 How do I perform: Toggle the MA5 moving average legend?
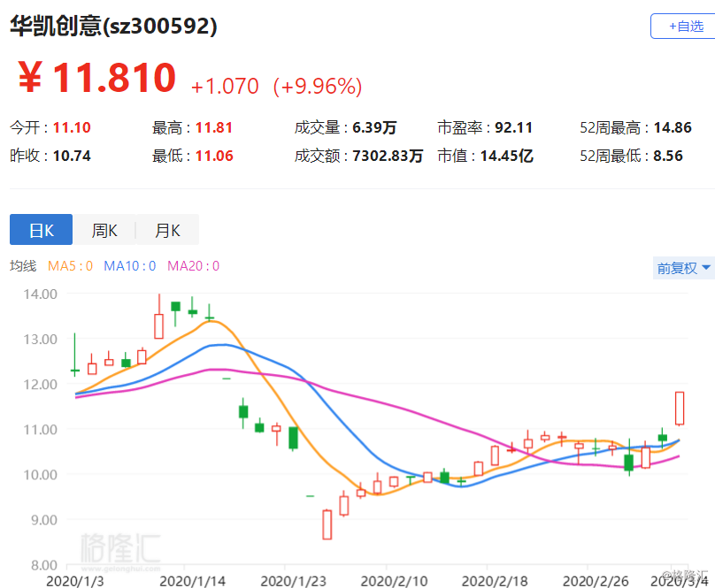70,266
